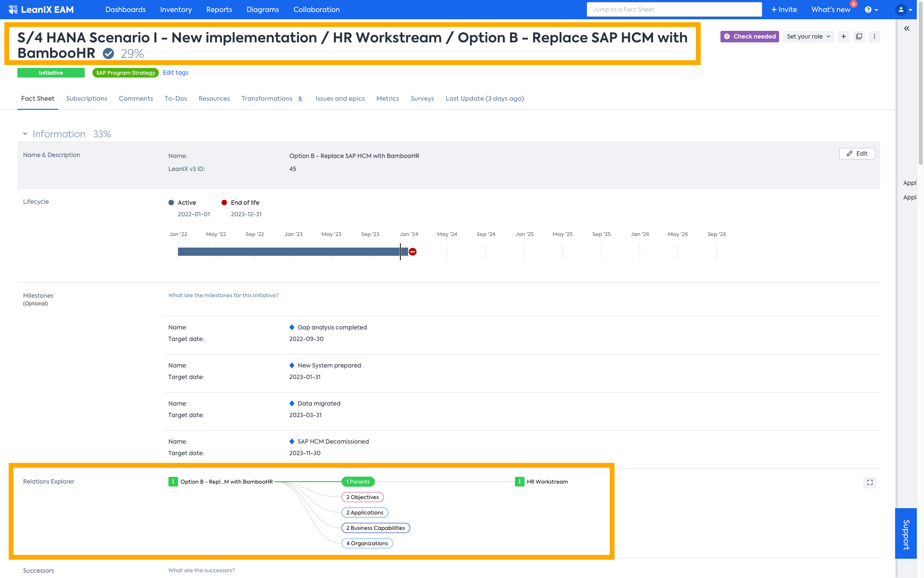Open the Set your role dropdown
Image resolution: width=924 pixels, height=578 pixels.
point(808,37)
